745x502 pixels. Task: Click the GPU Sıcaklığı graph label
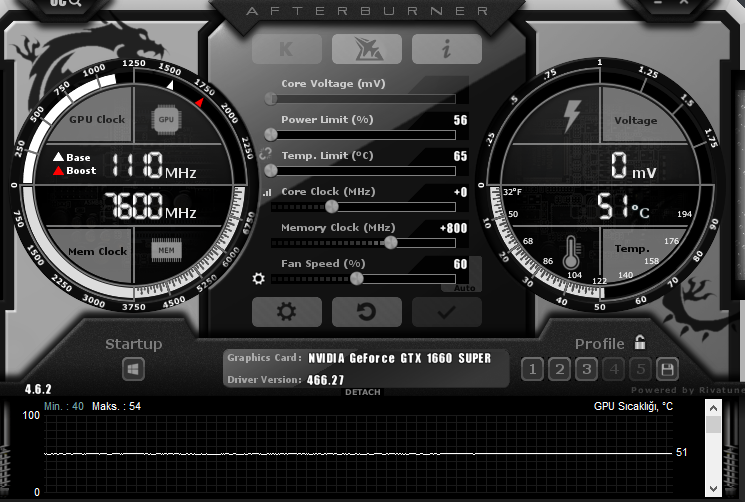(x=633, y=407)
